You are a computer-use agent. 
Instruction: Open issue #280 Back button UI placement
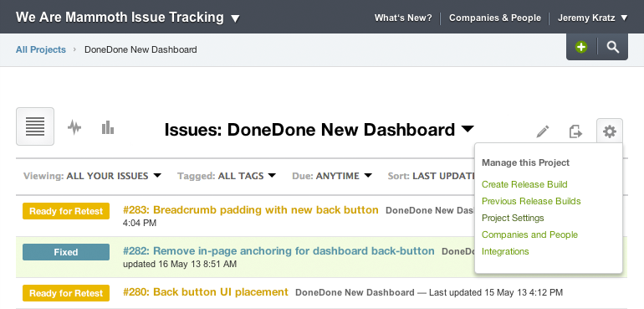click(x=206, y=292)
